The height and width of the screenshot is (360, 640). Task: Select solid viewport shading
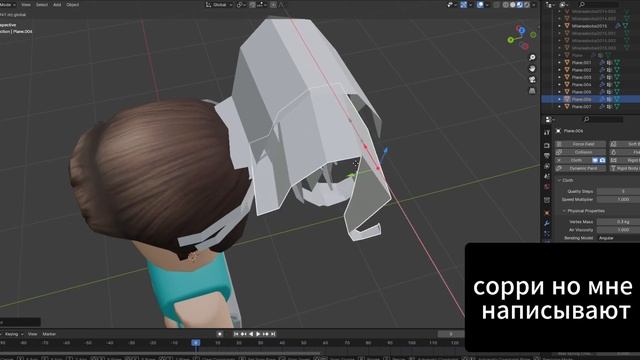pos(513,5)
